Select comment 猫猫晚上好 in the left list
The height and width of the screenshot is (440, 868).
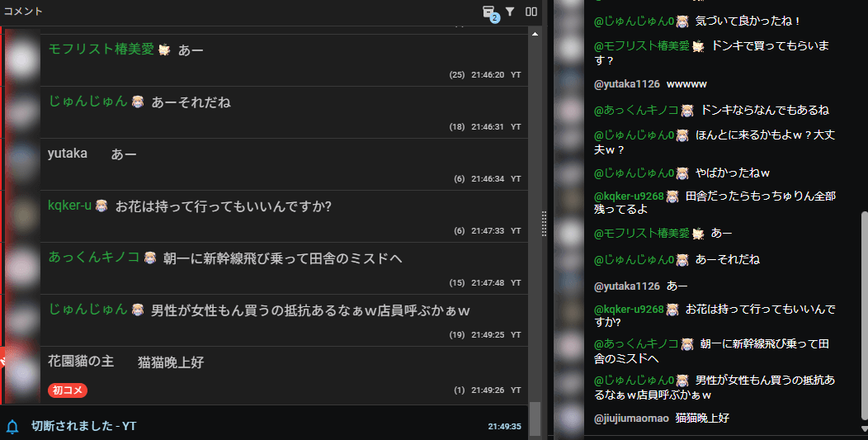pyautogui.click(x=171, y=362)
